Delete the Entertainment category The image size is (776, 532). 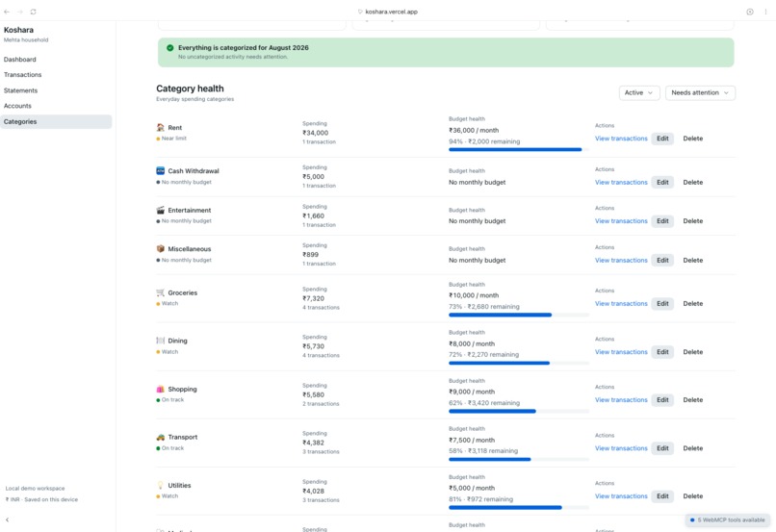(x=693, y=221)
